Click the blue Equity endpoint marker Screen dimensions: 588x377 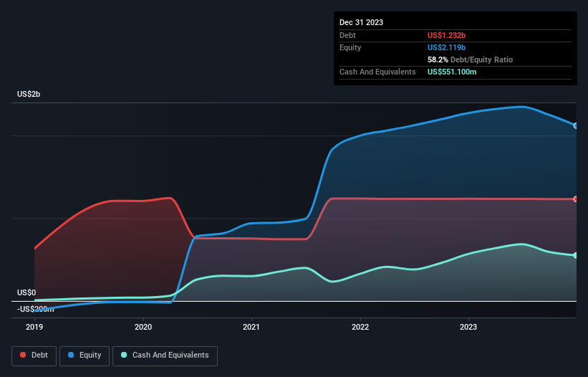tap(576, 125)
